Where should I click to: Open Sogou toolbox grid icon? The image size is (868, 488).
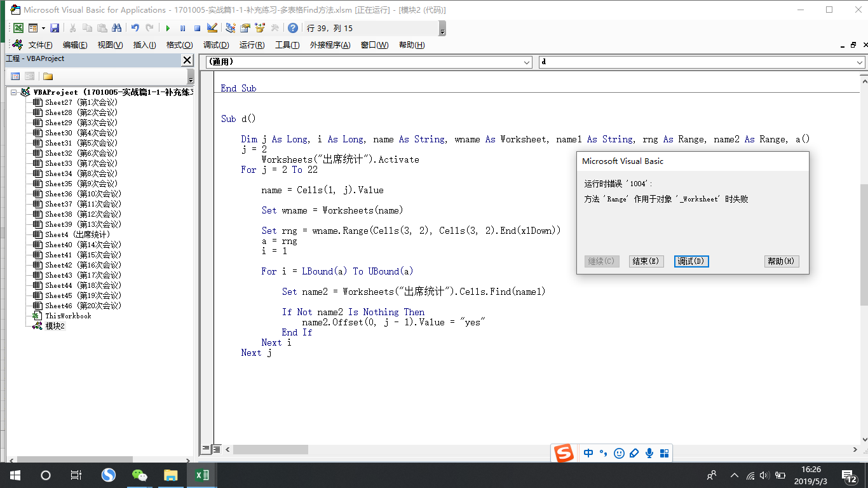665,453
